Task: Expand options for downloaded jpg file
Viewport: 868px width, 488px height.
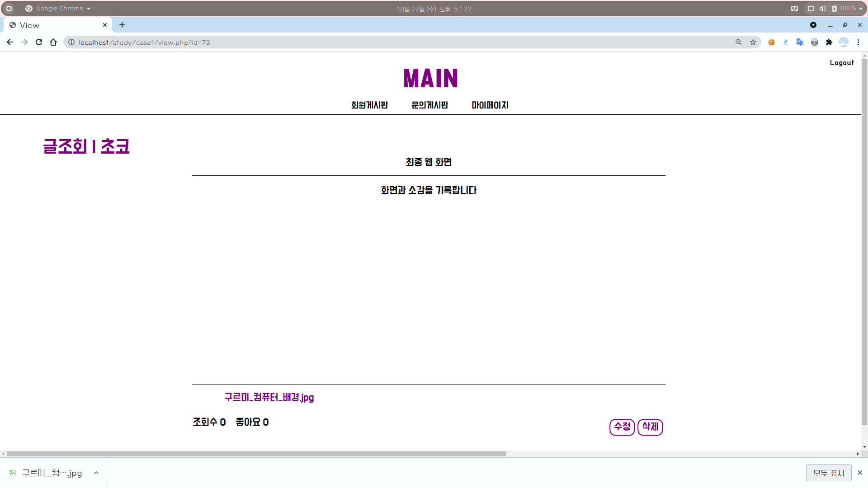Action: point(96,473)
